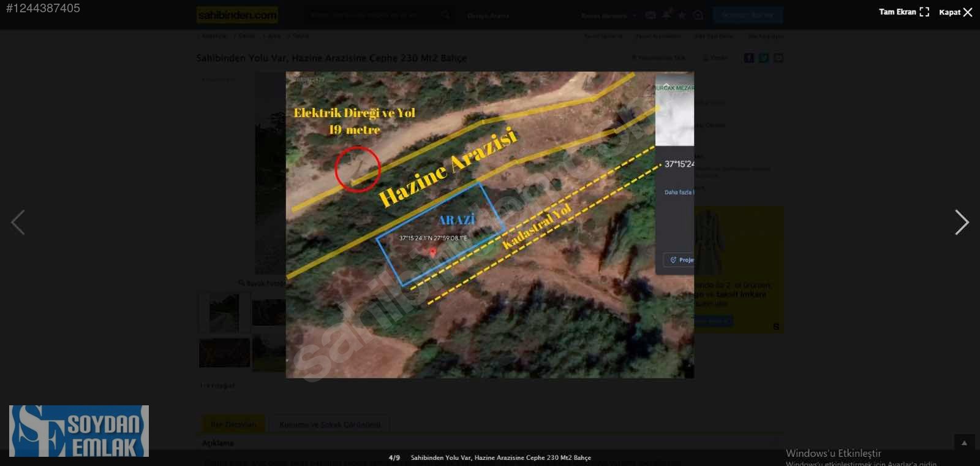Open the sahibinden.com logo in the dimmed page
Screen dimensions: 980x466
[237, 15]
